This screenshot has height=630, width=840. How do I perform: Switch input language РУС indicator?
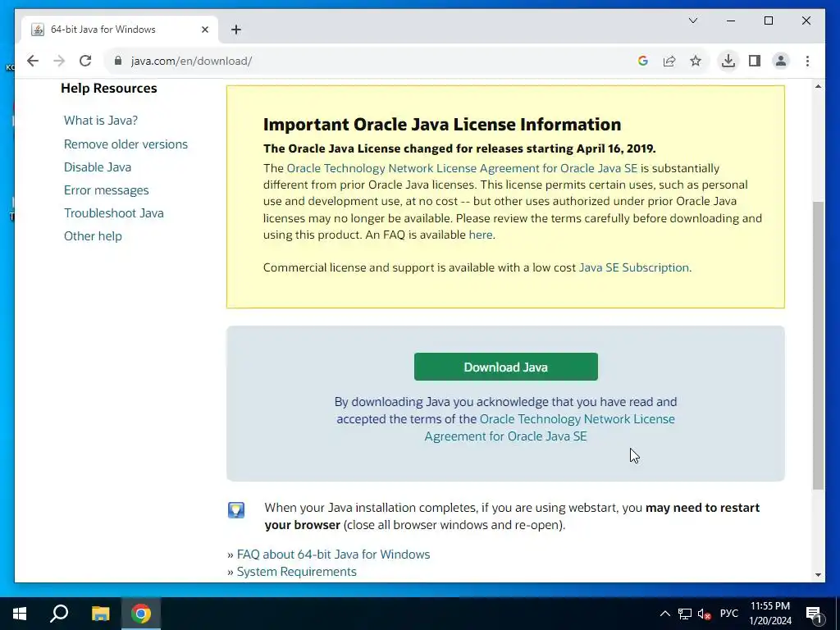point(729,614)
